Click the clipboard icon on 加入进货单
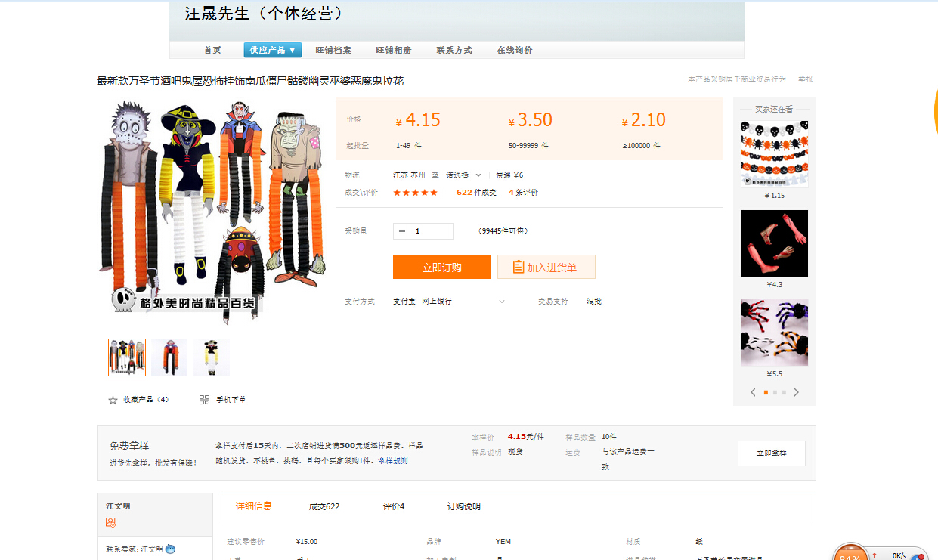938x560 pixels. (518, 267)
